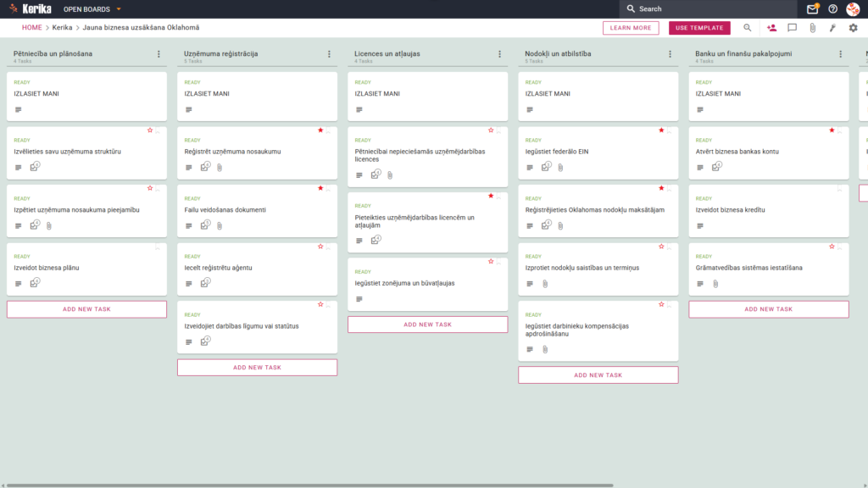Select Kerika in the breadcrumb path
The width and height of the screenshot is (868, 488).
click(62, 28)
